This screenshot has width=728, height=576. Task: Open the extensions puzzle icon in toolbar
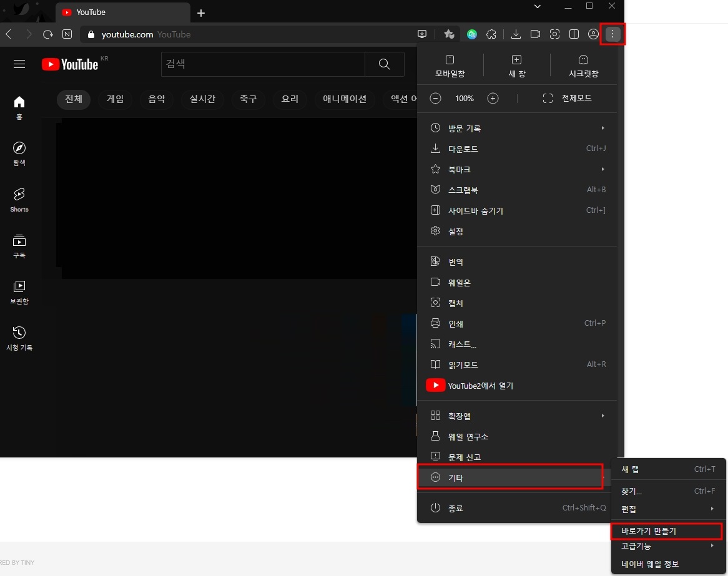491,34
